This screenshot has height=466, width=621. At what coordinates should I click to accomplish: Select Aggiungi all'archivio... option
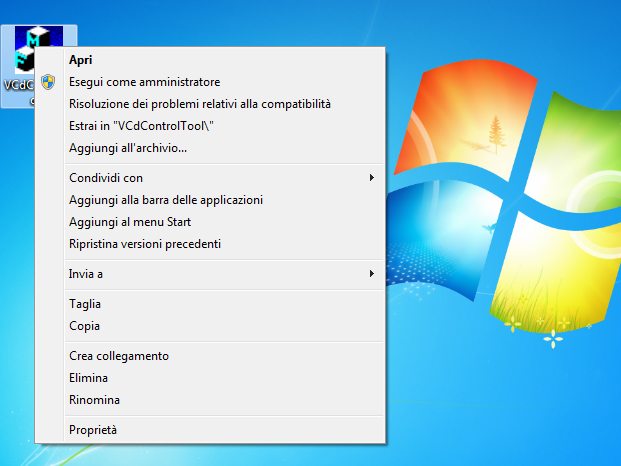pyautogui.click(x=128, y=148)
